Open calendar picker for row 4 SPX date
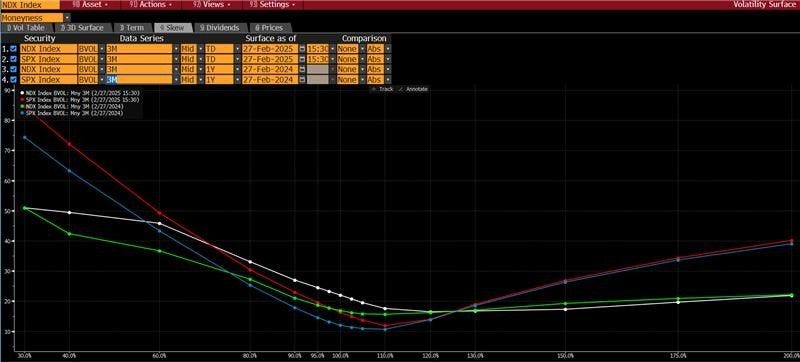The height and width of the screenshot is (362, 800). click(302, 80)
